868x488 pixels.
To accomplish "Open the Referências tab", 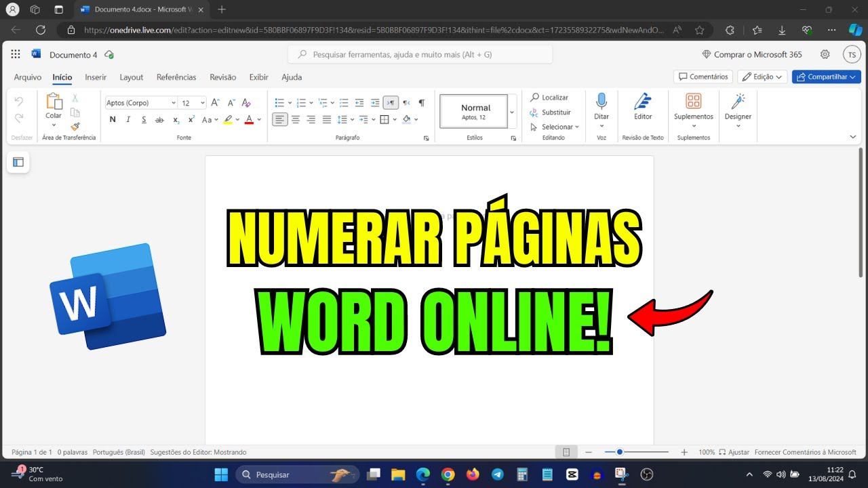I will 176,77.
